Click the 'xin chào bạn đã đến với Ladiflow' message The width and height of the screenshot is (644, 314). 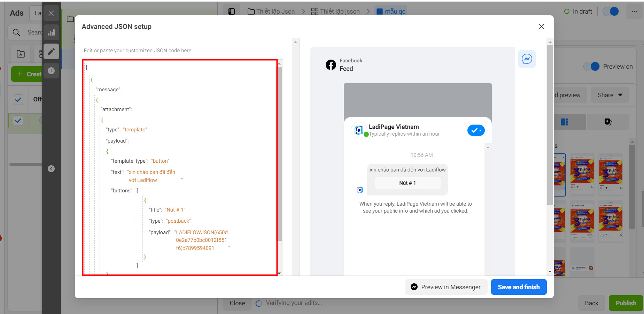[x=408, y=170]
